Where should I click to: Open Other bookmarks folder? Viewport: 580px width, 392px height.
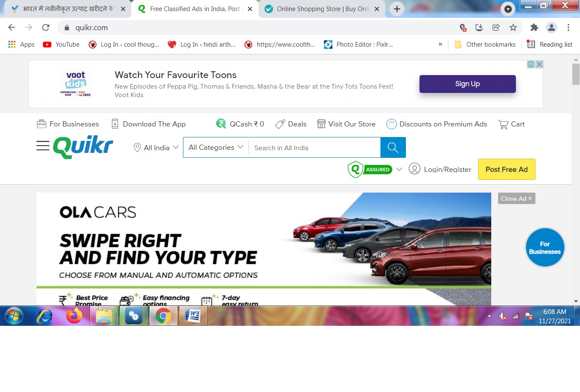tap(485, 45)
